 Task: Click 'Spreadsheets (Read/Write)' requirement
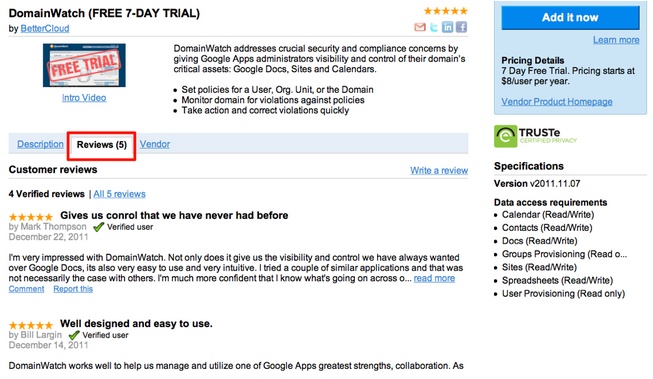(x=557, y=281)
